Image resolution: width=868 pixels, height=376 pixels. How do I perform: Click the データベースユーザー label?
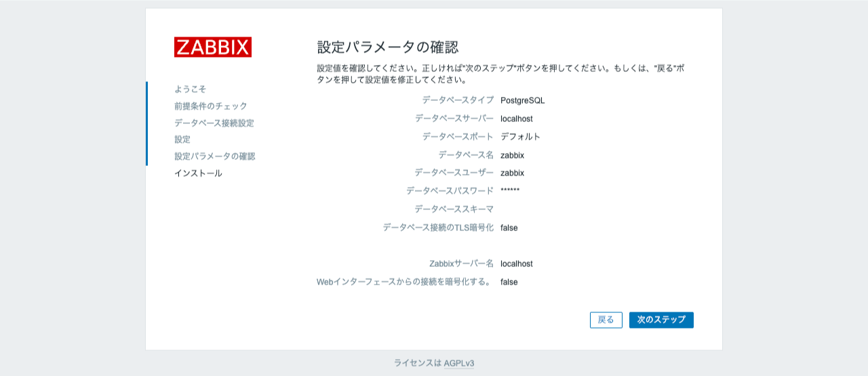click(454, 173)
